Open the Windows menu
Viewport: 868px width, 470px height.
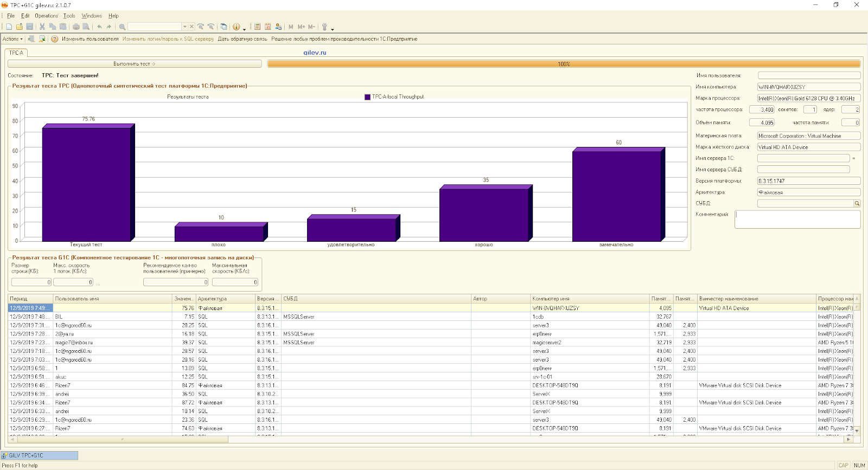92,16
